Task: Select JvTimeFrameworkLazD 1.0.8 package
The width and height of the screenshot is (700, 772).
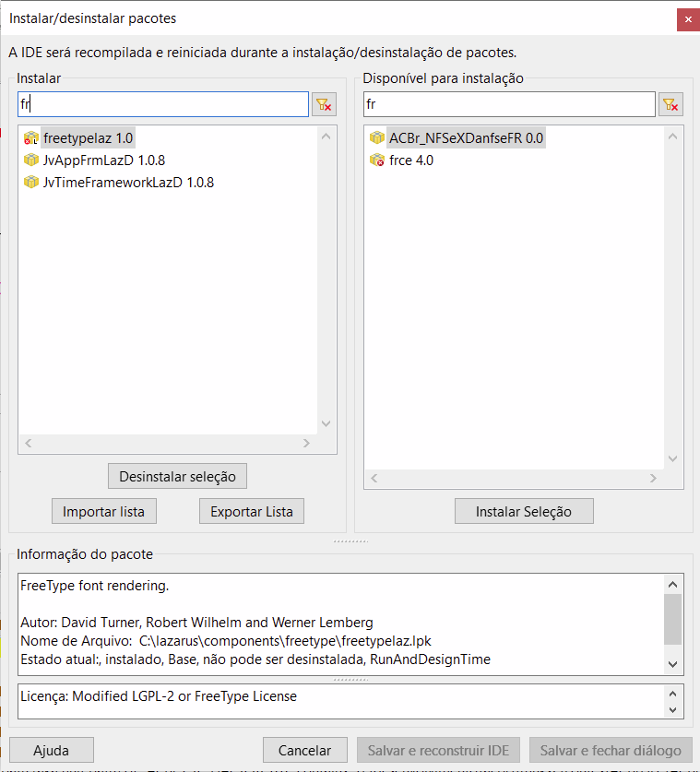Action: click(128, 183)
